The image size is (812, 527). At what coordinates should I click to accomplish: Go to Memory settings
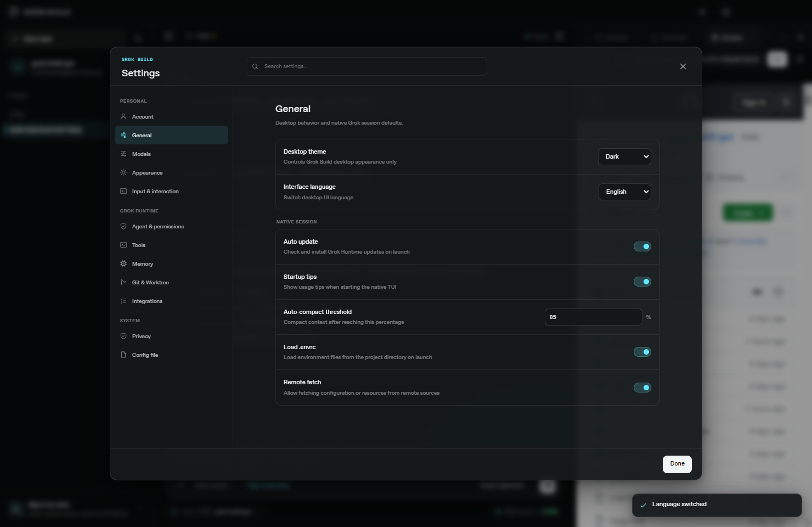click(x=171, y=263)
